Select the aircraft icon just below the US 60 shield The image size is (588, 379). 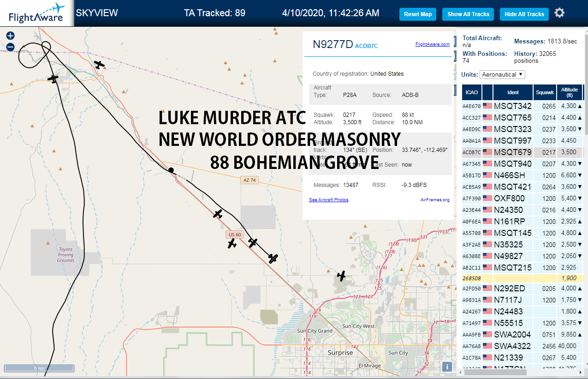[232, 244]
